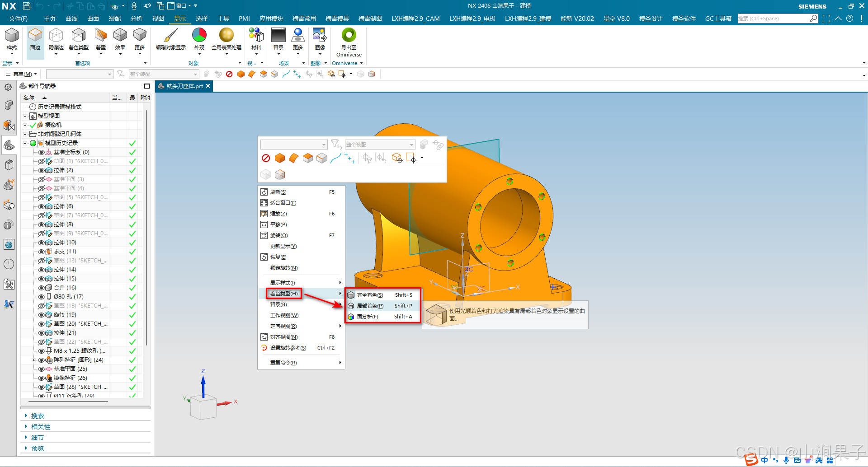Open 显示样式 submenu entry

(301, 283)
